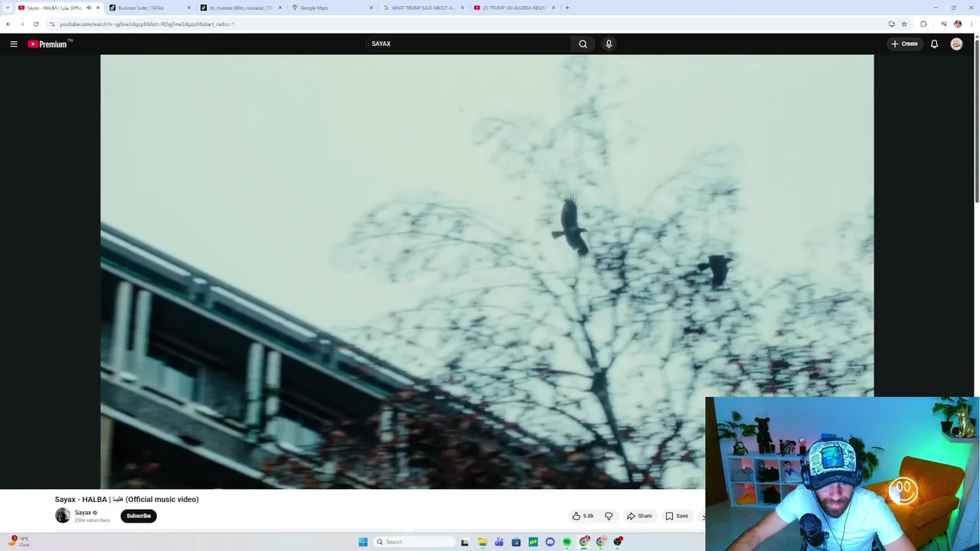Open the Chrome three-dot menu
The height and width of the screenshot is (551, 980).
click(971, 24)
